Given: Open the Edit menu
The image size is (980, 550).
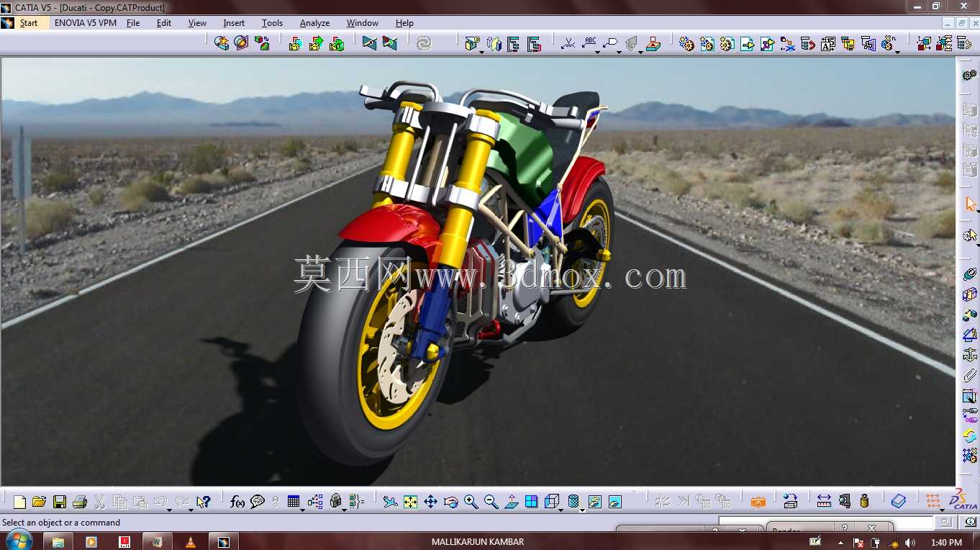Looking at the screenshot, I should (x=164, y=23).
